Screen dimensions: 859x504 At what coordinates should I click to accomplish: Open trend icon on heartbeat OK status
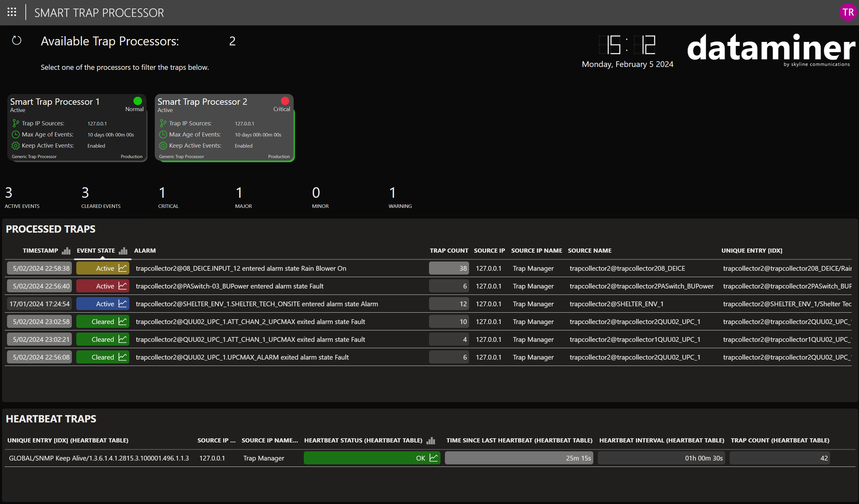click(433, 458)
